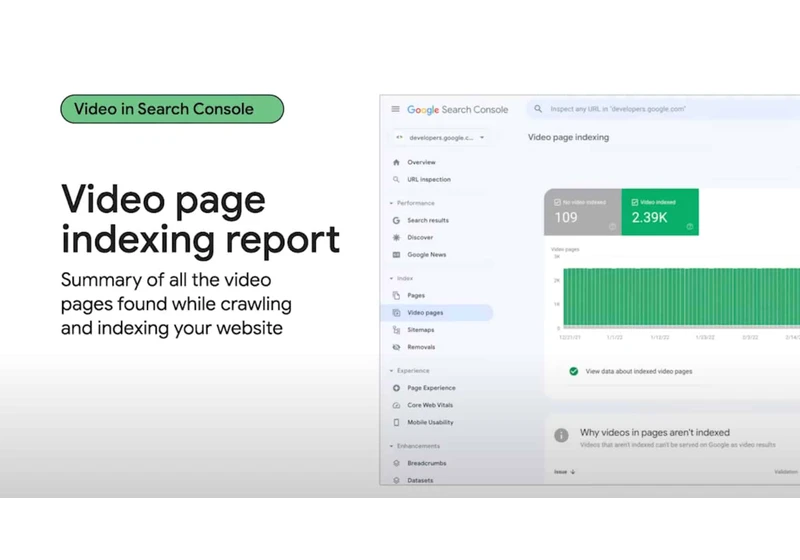The width and height of the screenshot is (800, 560).
Task: Open the Overview page
Action: (421, 162)
